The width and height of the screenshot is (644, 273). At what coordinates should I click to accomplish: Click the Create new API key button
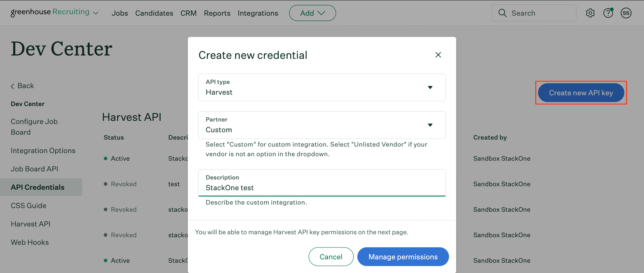click(x=580, y=93)
